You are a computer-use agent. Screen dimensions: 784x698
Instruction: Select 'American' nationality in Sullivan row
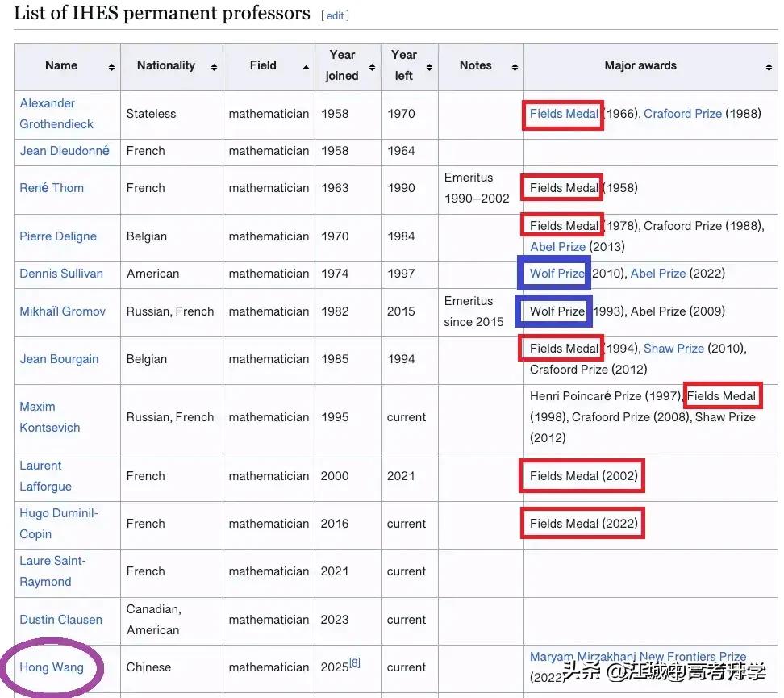tap(152, 274)
